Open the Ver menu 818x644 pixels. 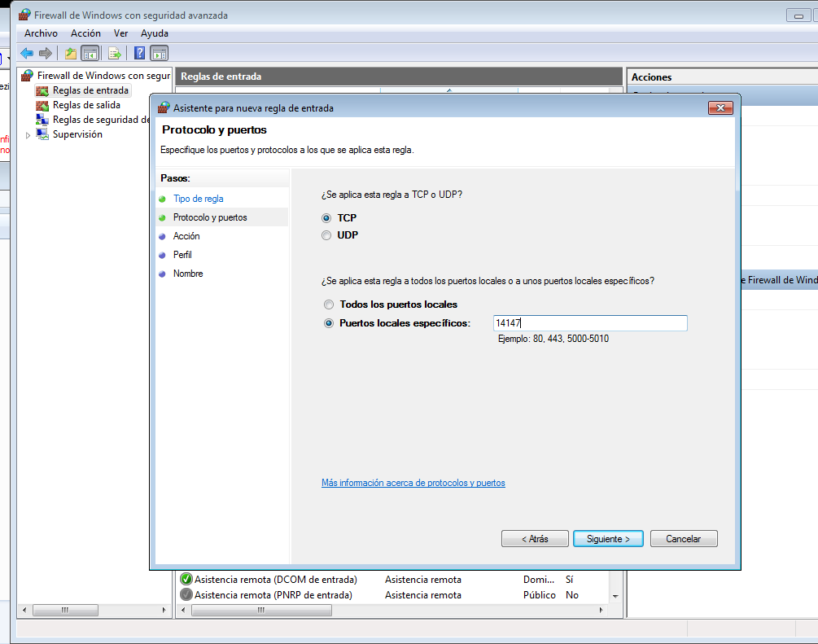click(120, 33)
